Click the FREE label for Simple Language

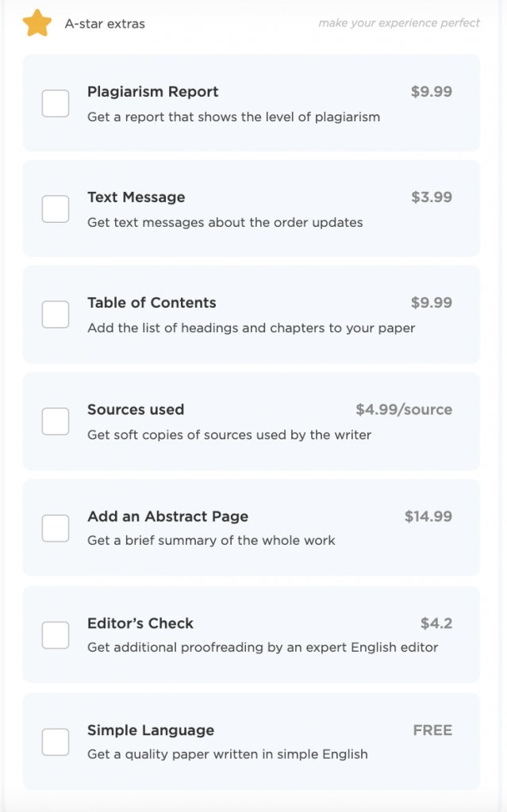433,730
